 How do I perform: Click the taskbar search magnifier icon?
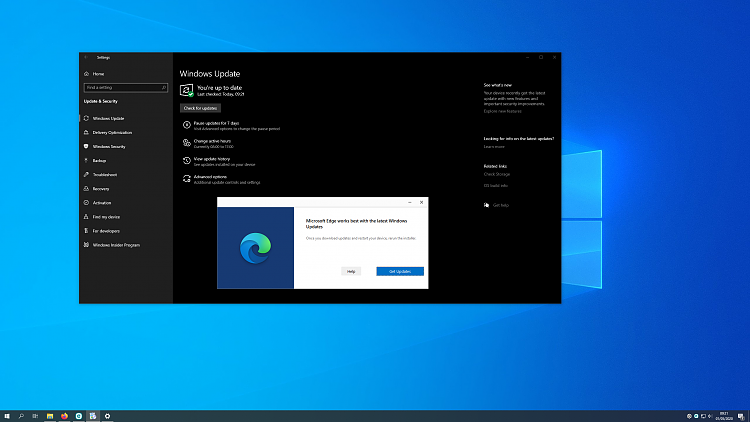tap(21, 416)
